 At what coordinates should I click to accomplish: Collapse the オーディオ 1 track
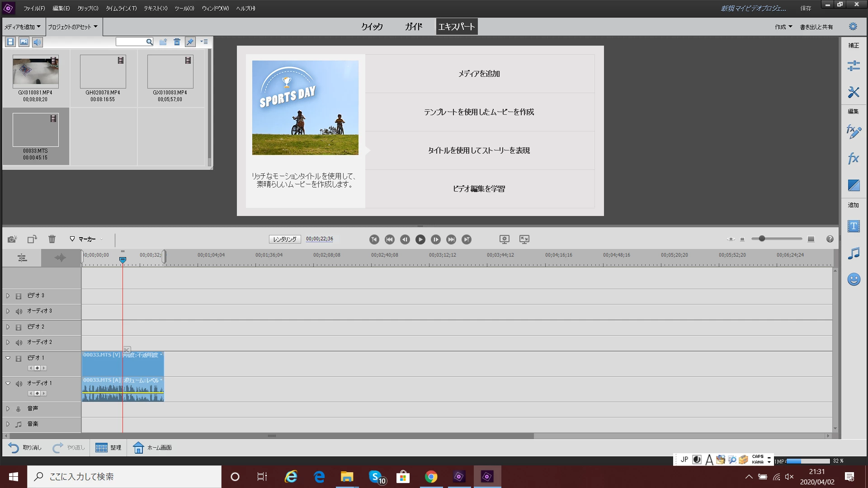coord(8,383)
